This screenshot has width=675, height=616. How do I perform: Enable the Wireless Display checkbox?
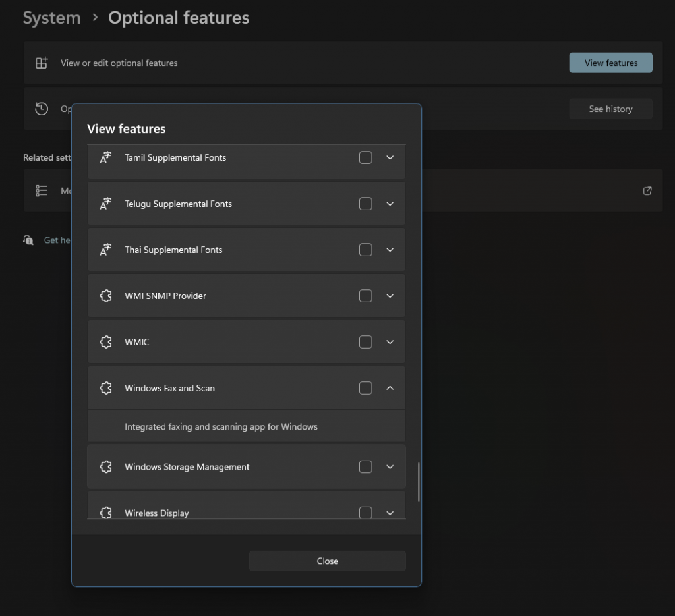365,513
